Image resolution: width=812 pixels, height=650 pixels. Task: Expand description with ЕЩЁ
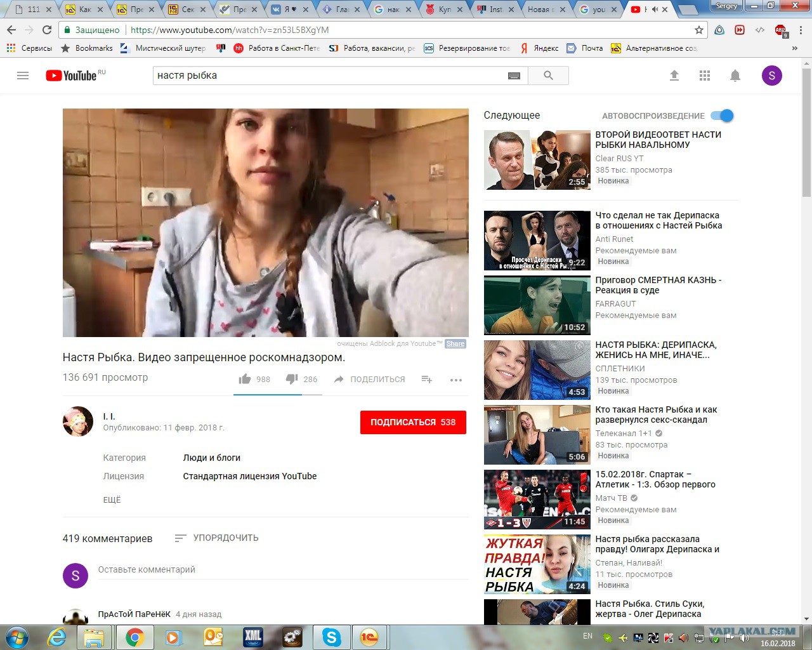(112, 500)
